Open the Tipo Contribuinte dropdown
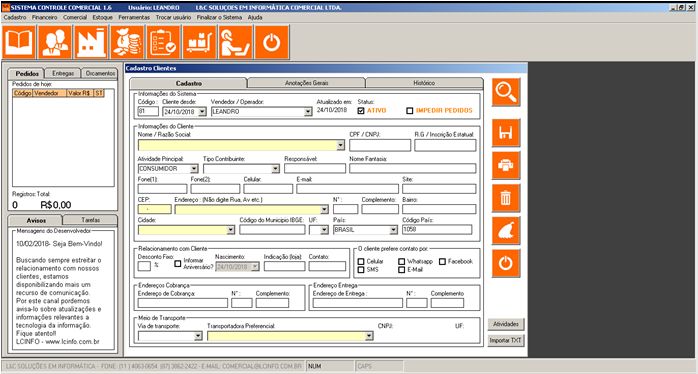Viewport: 698px width, 374px height. 275,169
